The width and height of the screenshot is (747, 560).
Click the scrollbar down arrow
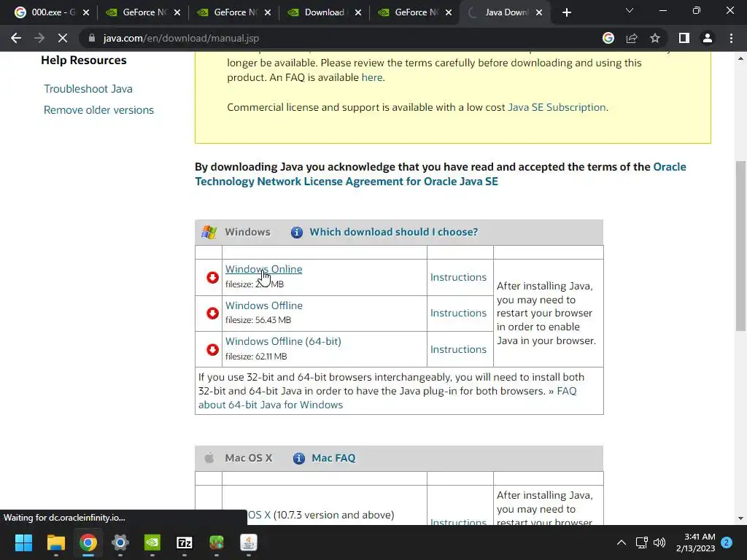coord(740,518)
